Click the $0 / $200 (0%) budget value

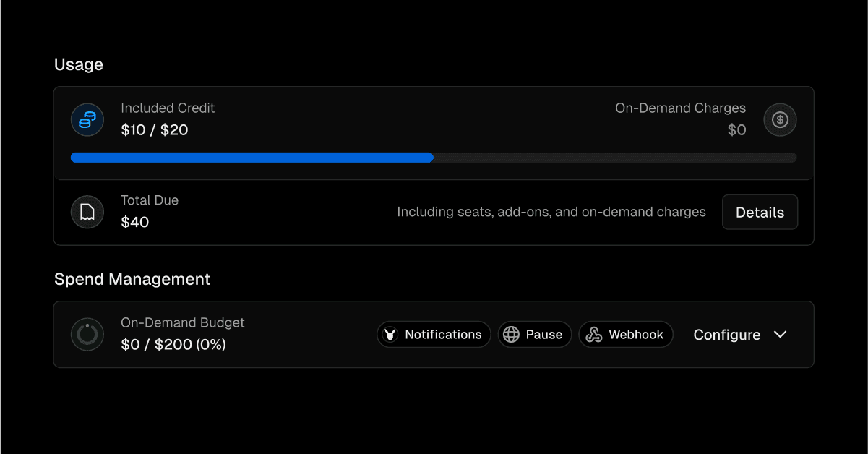173,345
